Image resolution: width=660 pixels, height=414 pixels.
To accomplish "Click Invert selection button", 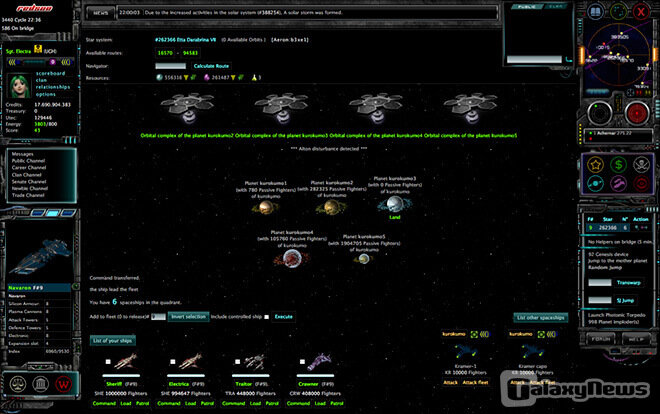I will pos(189,316).
